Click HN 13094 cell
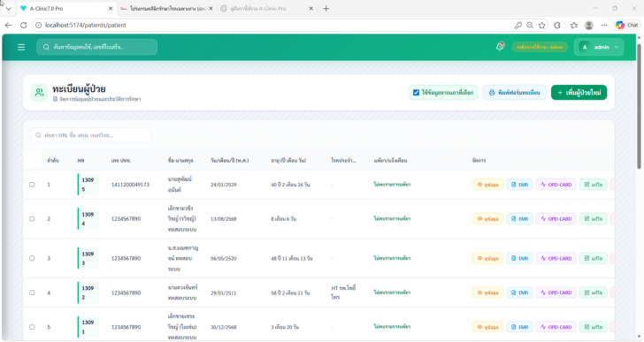 coord(88,219)
